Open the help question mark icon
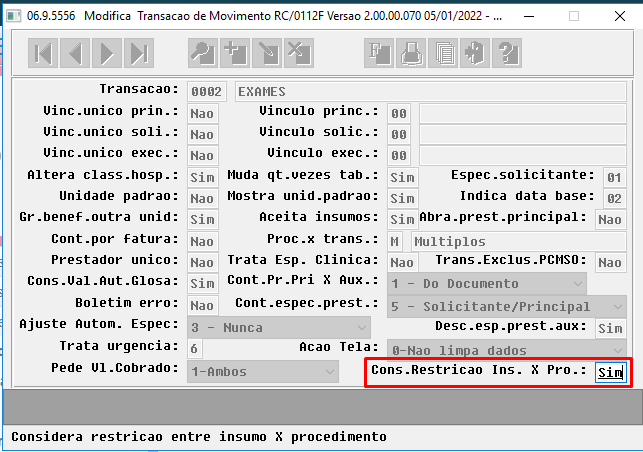 click(507, 53)
